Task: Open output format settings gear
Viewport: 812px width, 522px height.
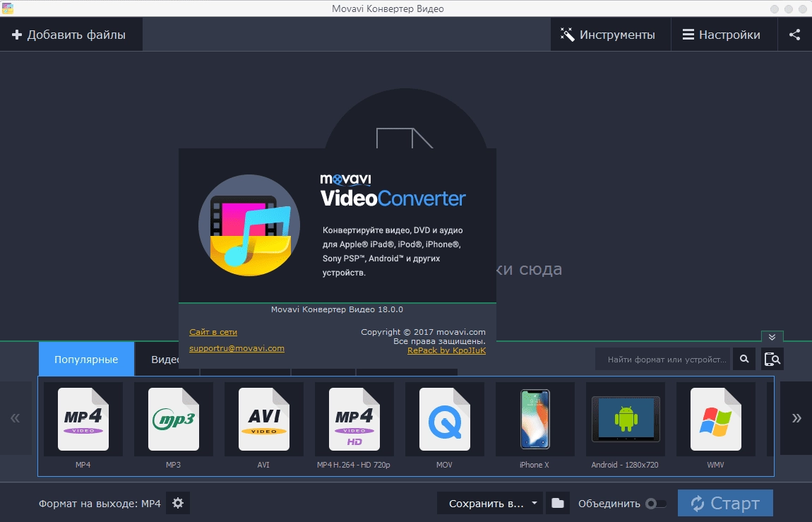Action: pyautogui.click(x=178, y=503)
